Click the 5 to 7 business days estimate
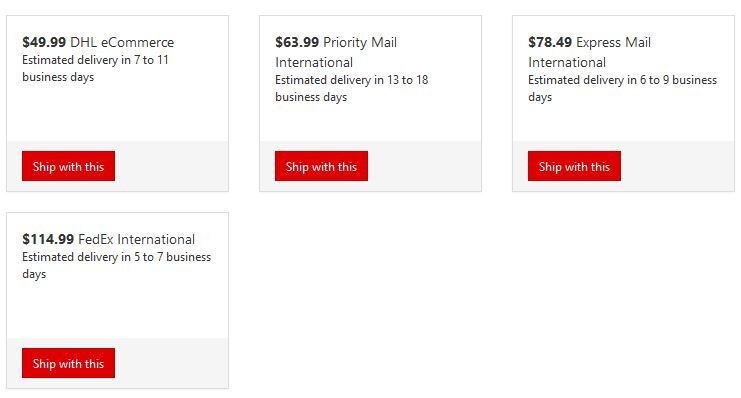Image resolution: width=741 pixels, height=398 pixels. coord(116,265)
